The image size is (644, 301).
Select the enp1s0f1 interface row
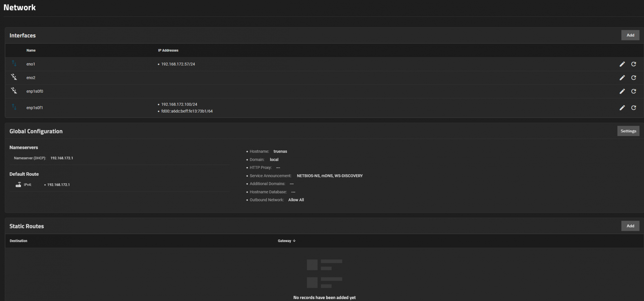click(x=35, y=108)
